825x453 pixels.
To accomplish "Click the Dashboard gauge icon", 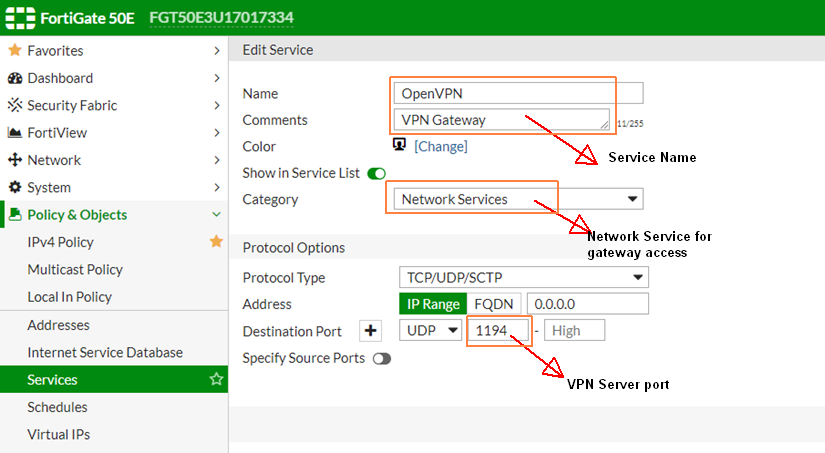I will [x=15, y=78].
